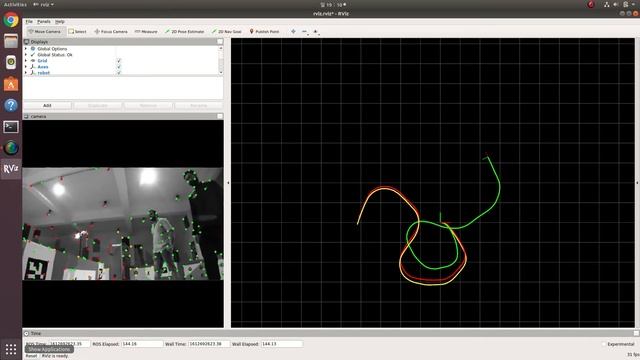Open the top bar volume icon

616,4
